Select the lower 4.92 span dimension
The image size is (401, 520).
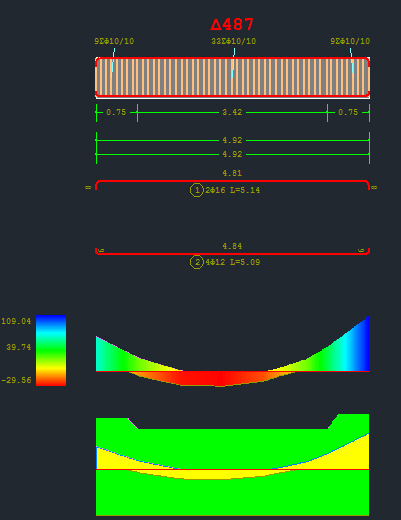click(x=232, y=154)
